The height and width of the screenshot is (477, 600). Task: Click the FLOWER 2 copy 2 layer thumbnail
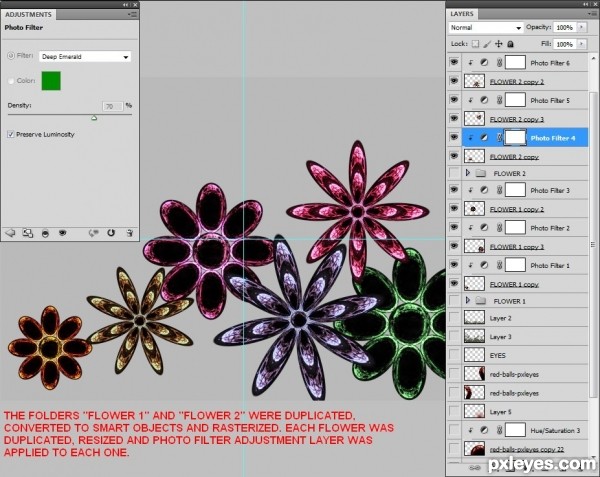point(474,81)
